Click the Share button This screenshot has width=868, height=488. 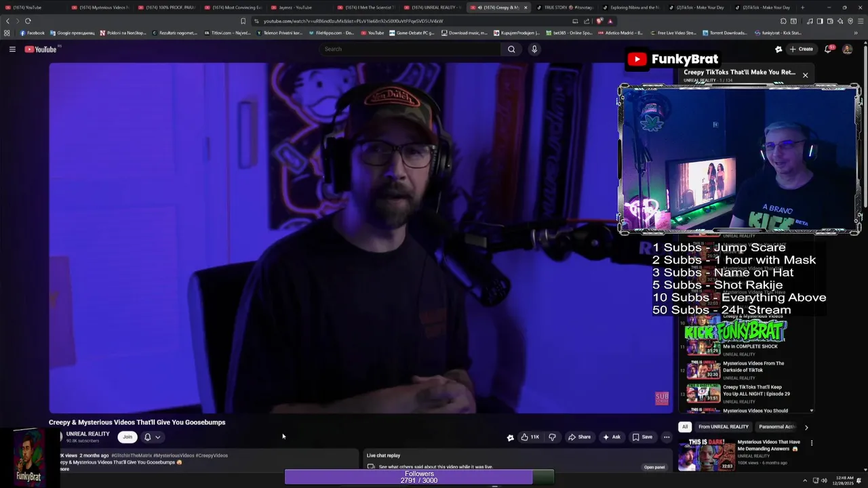[579, 437]
